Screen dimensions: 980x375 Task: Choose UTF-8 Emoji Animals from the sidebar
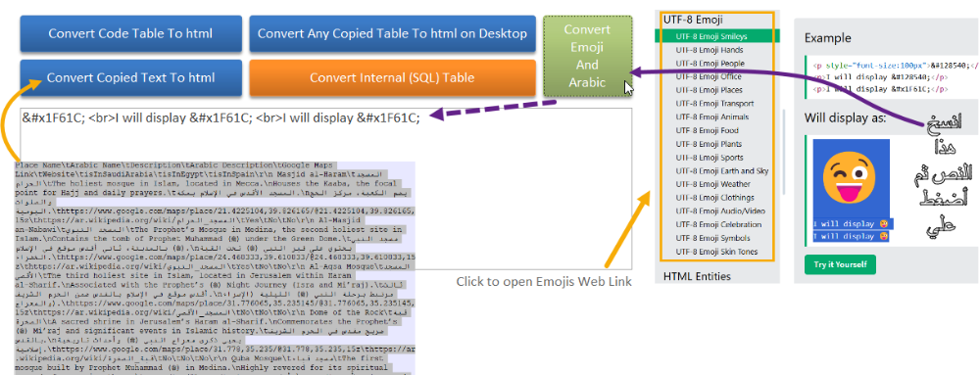711,117
